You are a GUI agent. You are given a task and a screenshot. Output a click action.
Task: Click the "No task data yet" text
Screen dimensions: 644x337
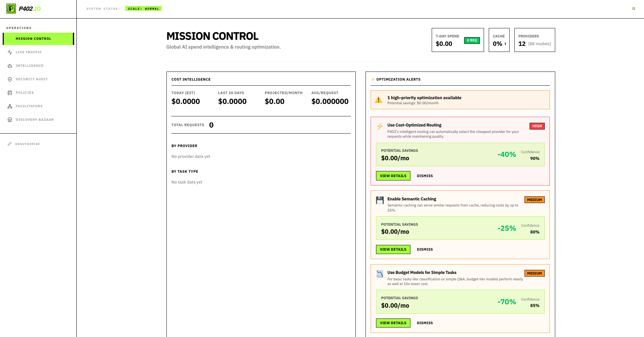point(187,182)
